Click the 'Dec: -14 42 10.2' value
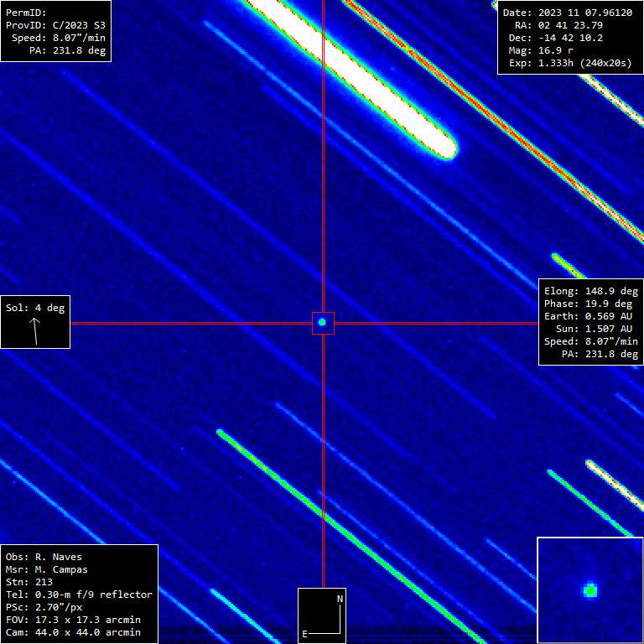The height and width of the screenshot is (644, 644). [x=556, y=38]
